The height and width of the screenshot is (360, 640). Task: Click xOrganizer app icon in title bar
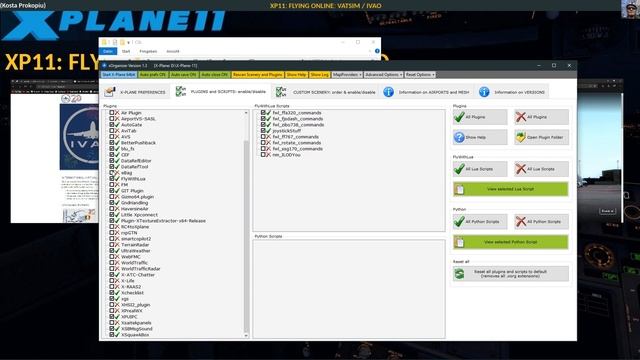click(104, 65)
